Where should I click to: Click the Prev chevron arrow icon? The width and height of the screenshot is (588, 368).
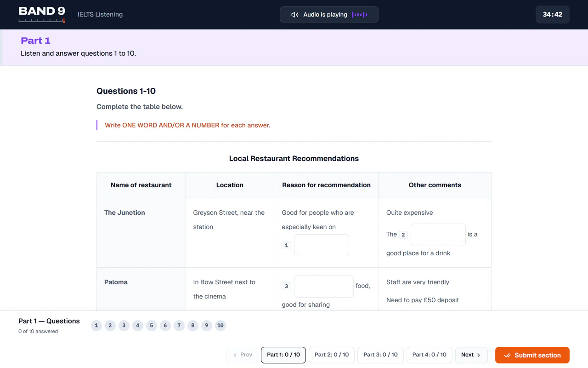[235, 355]
